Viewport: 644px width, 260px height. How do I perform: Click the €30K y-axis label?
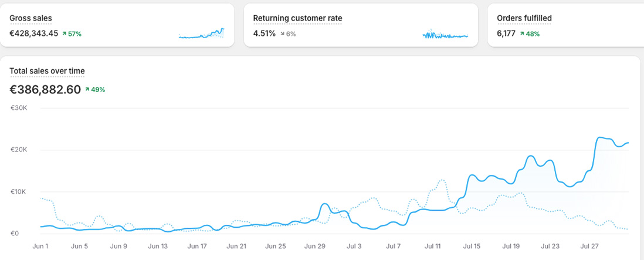19,108
